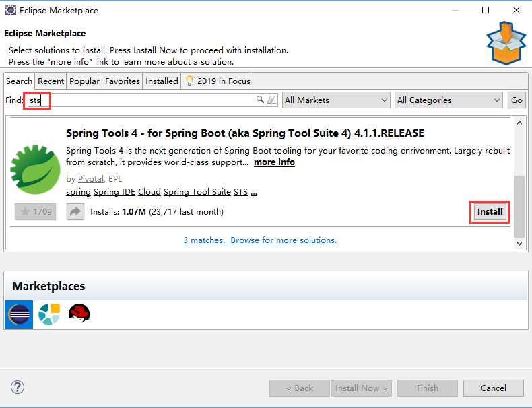The image size is (532, 408).
Task: Open the All Categories dropdown
Action: point(448,100)
